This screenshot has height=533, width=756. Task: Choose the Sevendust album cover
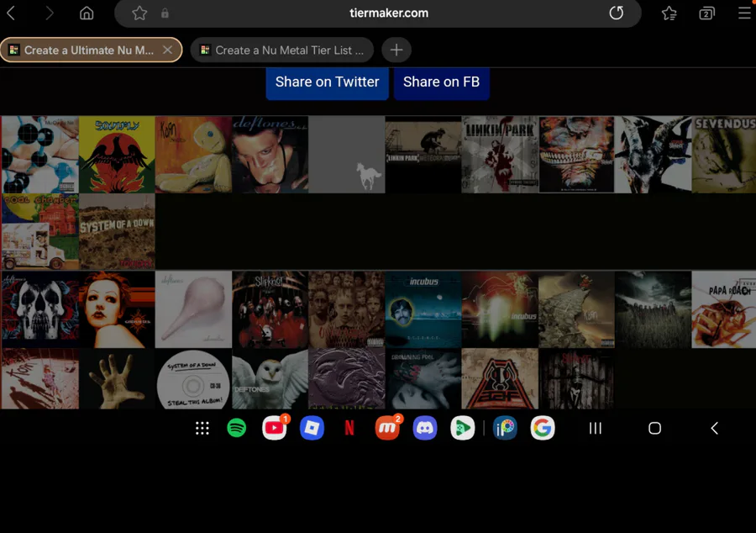[724, 155]
